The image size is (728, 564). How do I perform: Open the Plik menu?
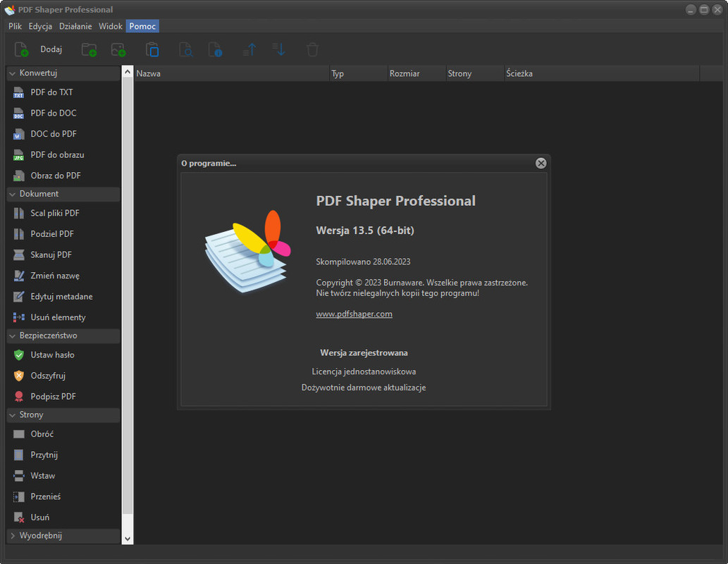[15, 26]
